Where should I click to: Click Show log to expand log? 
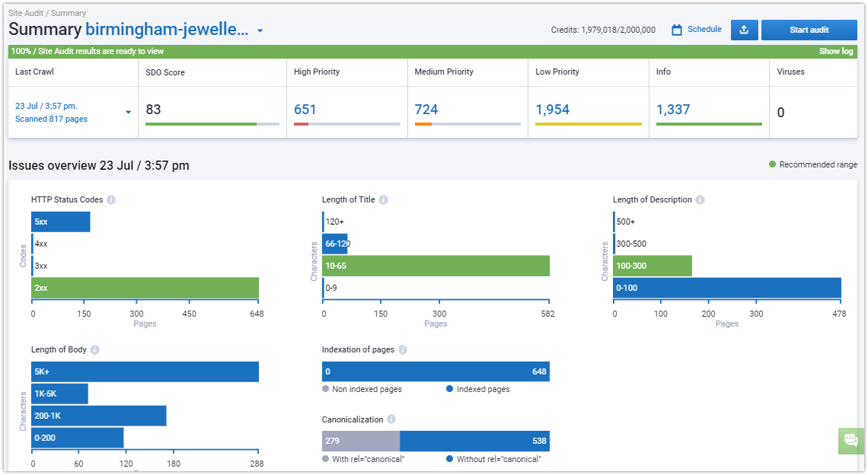[x=835, y=52]
